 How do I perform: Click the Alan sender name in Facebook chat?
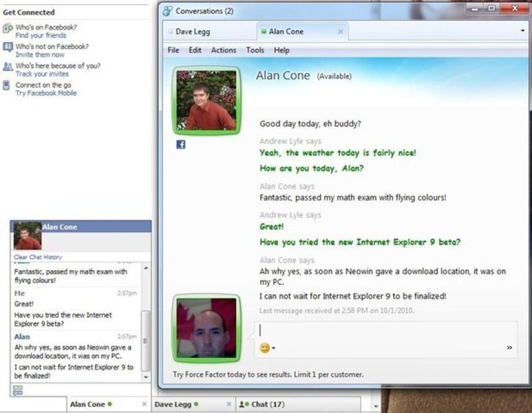(22, 337)
